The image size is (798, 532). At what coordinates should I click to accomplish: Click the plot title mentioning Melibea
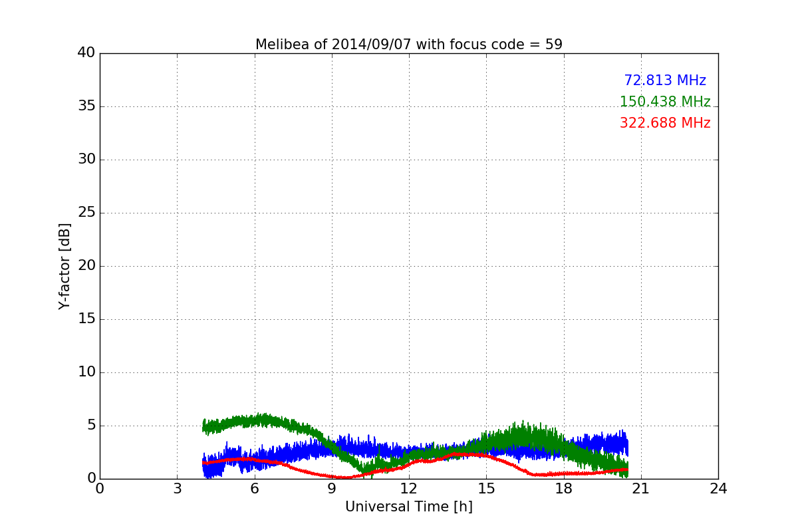click(409, 45)
